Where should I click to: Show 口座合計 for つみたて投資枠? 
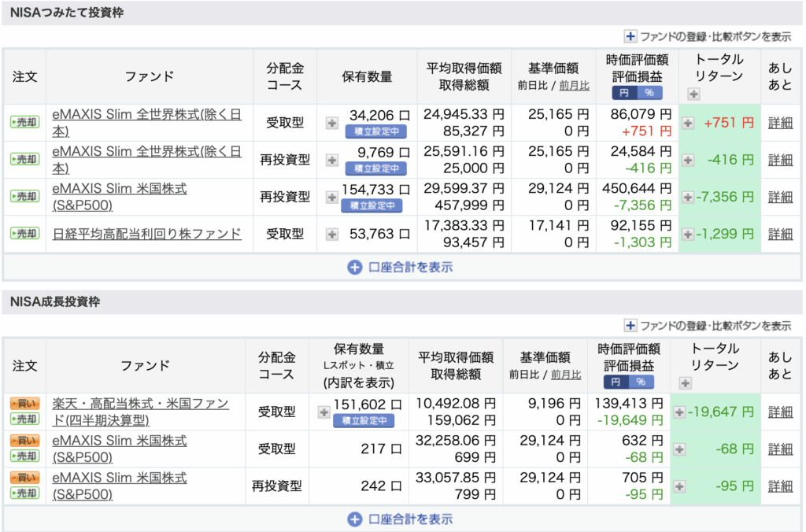click(401, 268)
